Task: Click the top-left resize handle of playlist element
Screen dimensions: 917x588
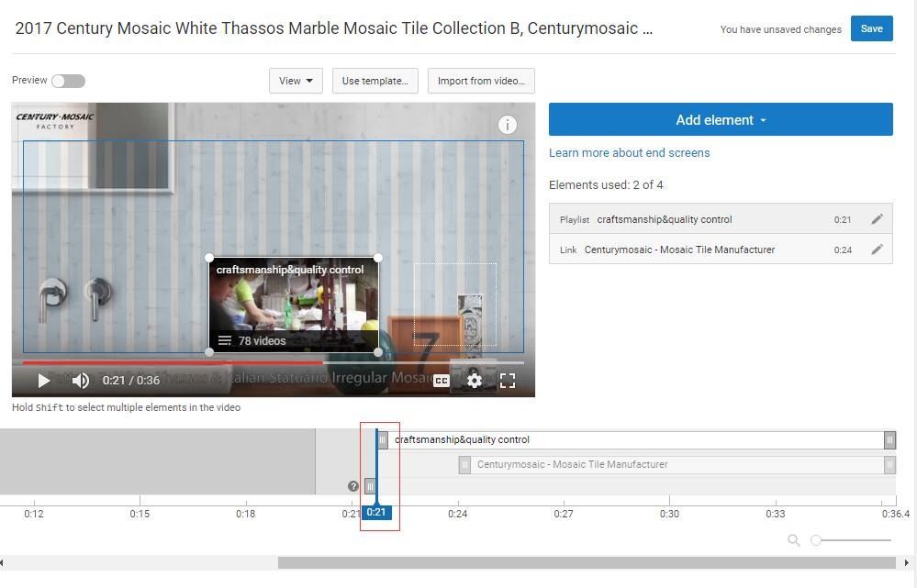Action: pyautogui.click(x=209, y=258)
